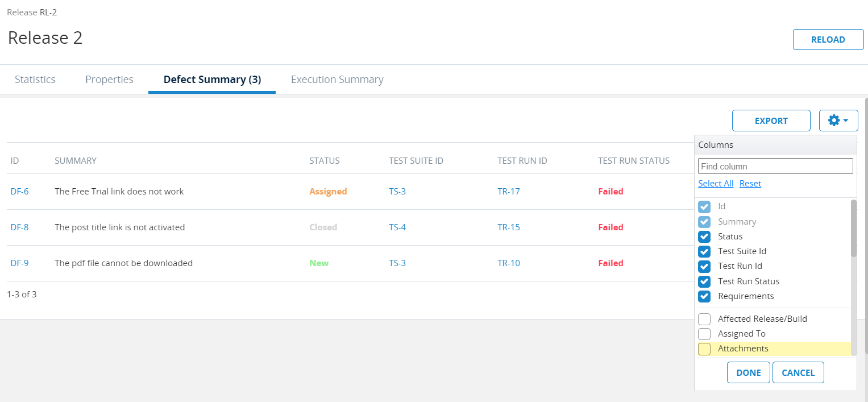Enable the Affected Release/Build column

click(704, 319)
